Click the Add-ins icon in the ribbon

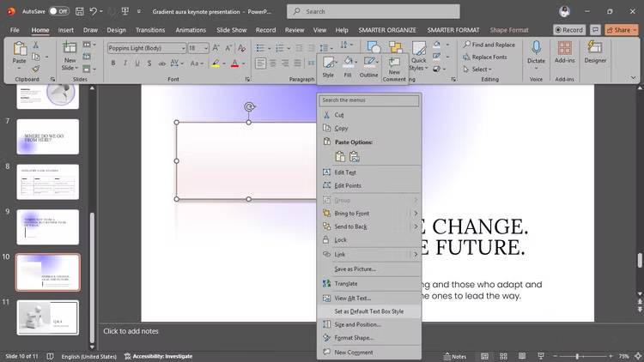565,51
